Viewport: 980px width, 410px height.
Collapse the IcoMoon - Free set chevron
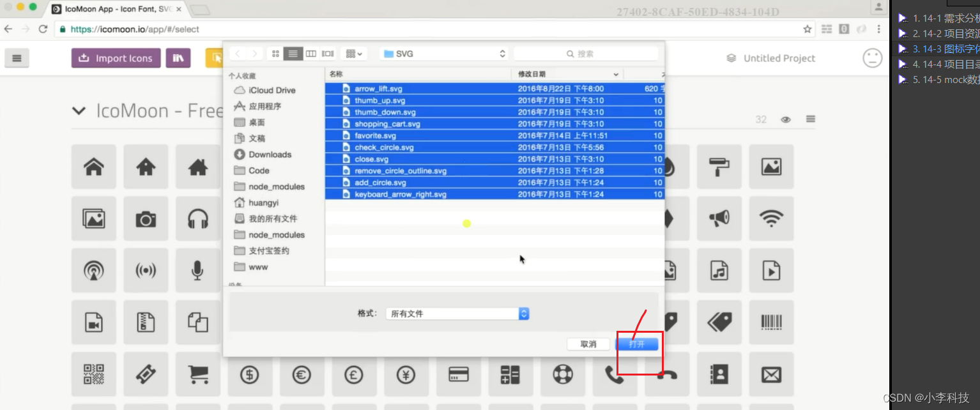pyautogui.click(x=79, y=111)
